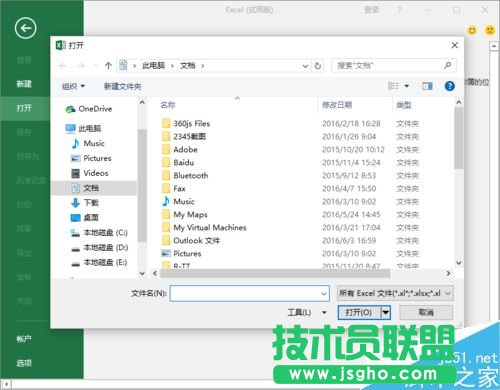Select the Music folder in file list

pyautogui.click(x=178, y=202)
